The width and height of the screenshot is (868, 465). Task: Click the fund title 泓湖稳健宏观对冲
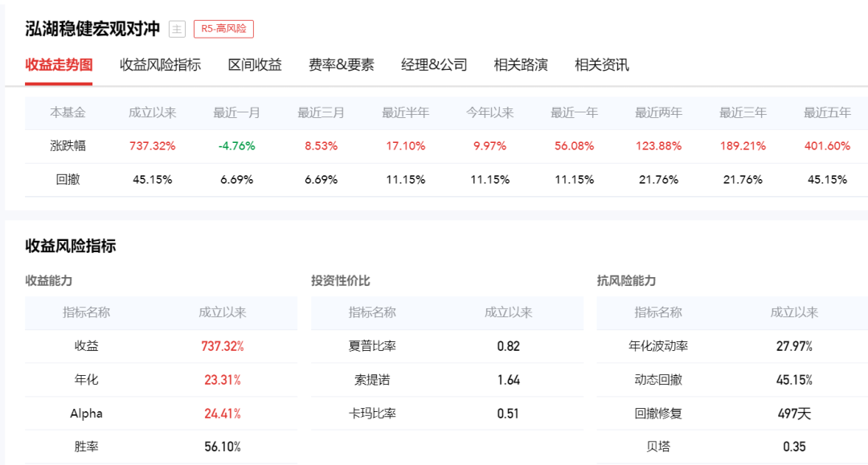click(92, 29)
